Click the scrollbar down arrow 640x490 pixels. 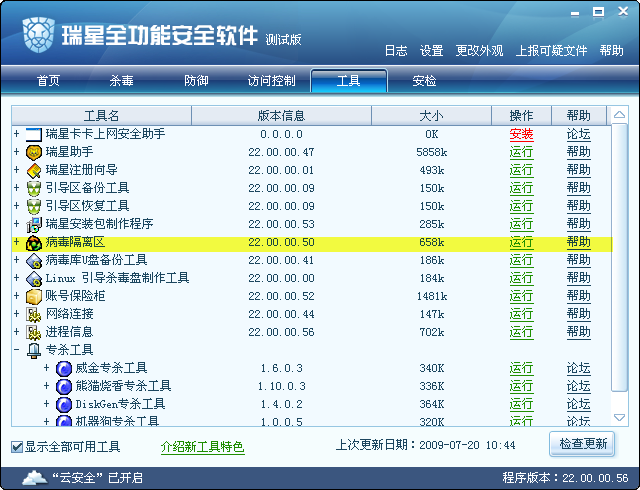pos(620,417)
